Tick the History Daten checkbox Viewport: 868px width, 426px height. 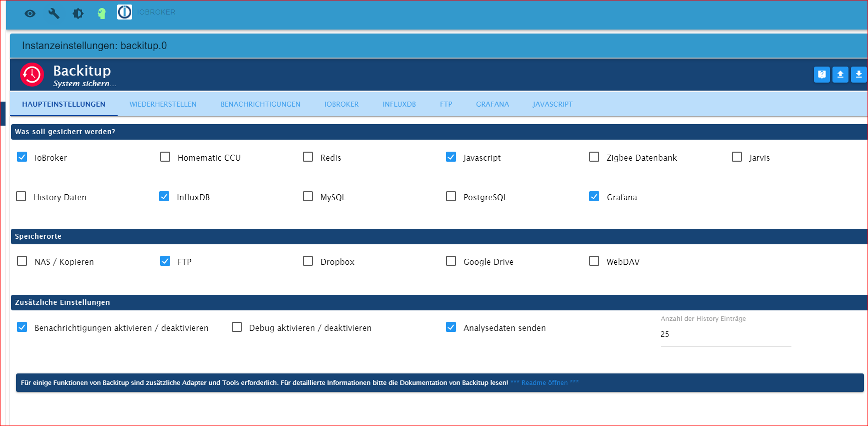tap(21, 197)
